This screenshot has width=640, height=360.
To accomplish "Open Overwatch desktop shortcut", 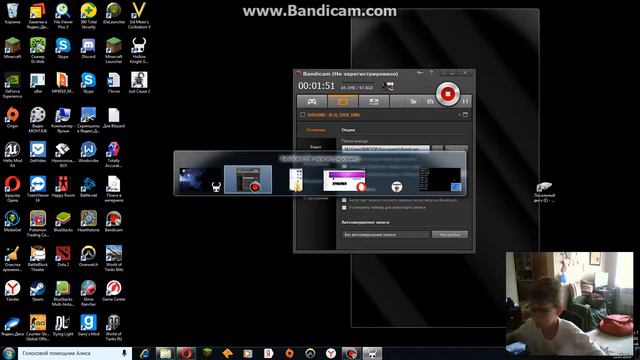I will [x=88, y=256].
